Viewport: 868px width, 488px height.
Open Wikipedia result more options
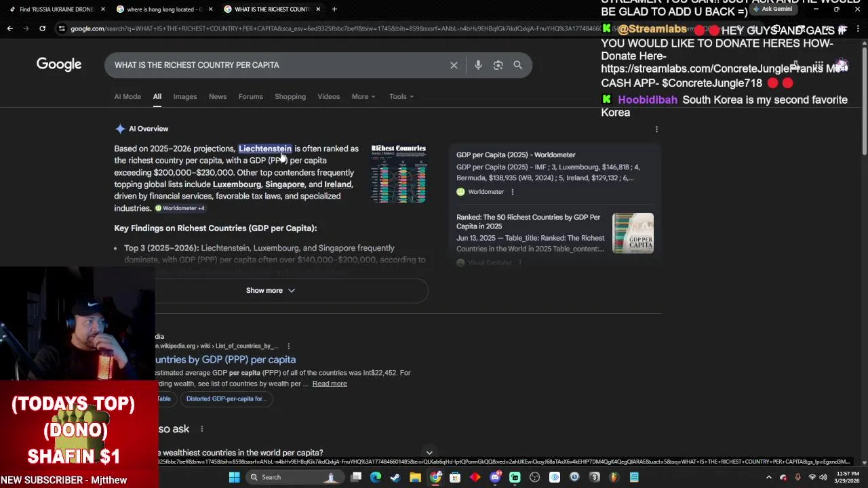point(288,346)
